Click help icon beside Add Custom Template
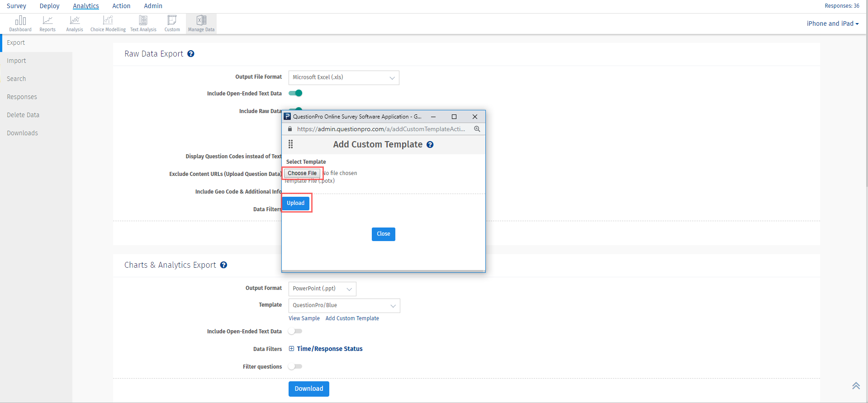 (x=430, y=145)
